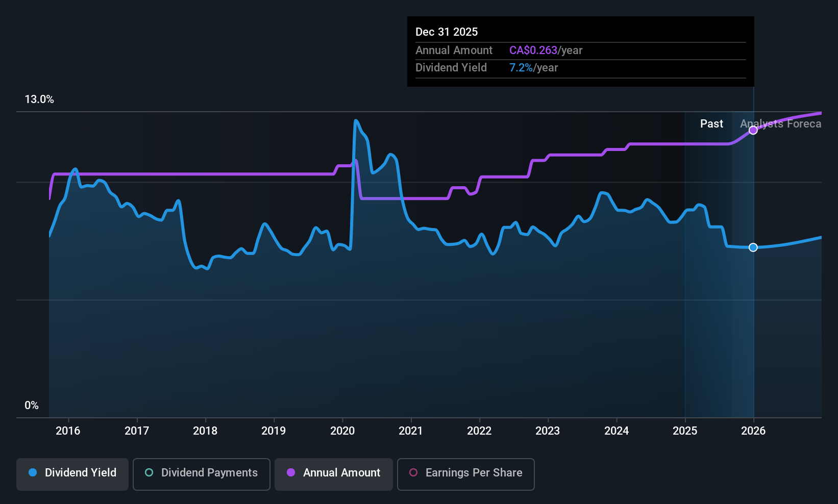Enable the Dividend Payments series

pyautogui.click(x=201, y=474)
